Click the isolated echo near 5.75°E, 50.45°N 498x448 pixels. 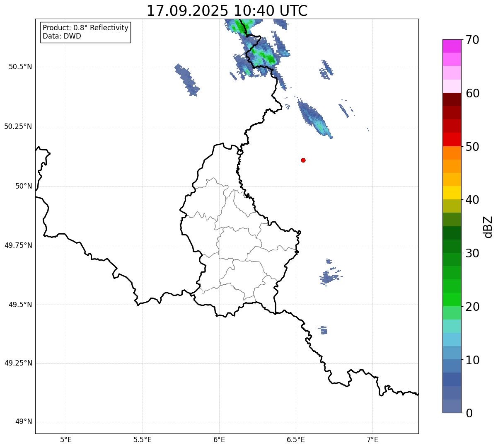187,80
